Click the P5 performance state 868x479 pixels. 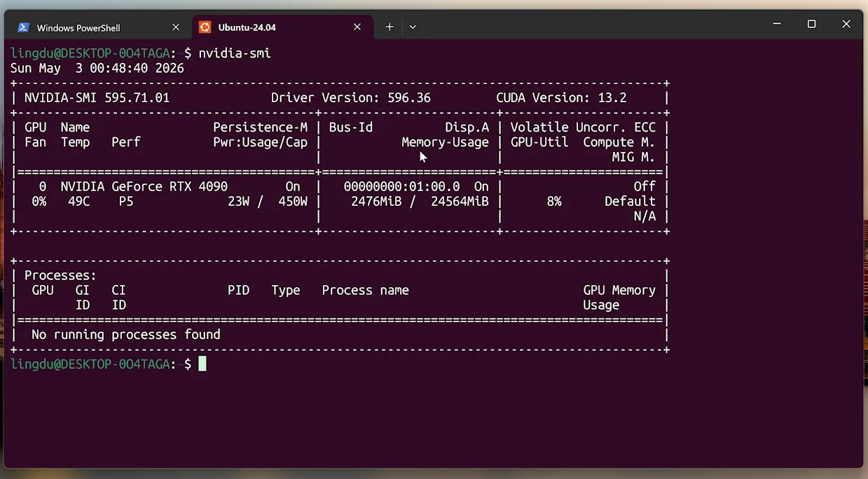point(126,201)
